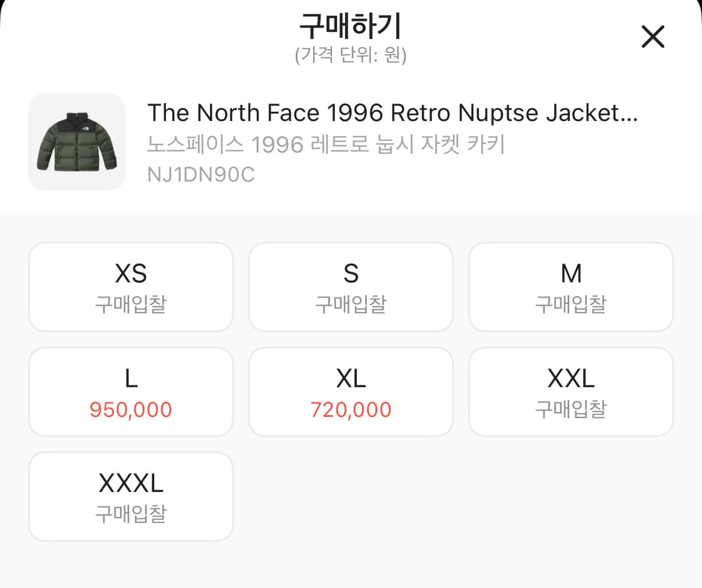Click the 구매하기 modal header
Viewport: 702px width, 588px height.
coord(351,26)
